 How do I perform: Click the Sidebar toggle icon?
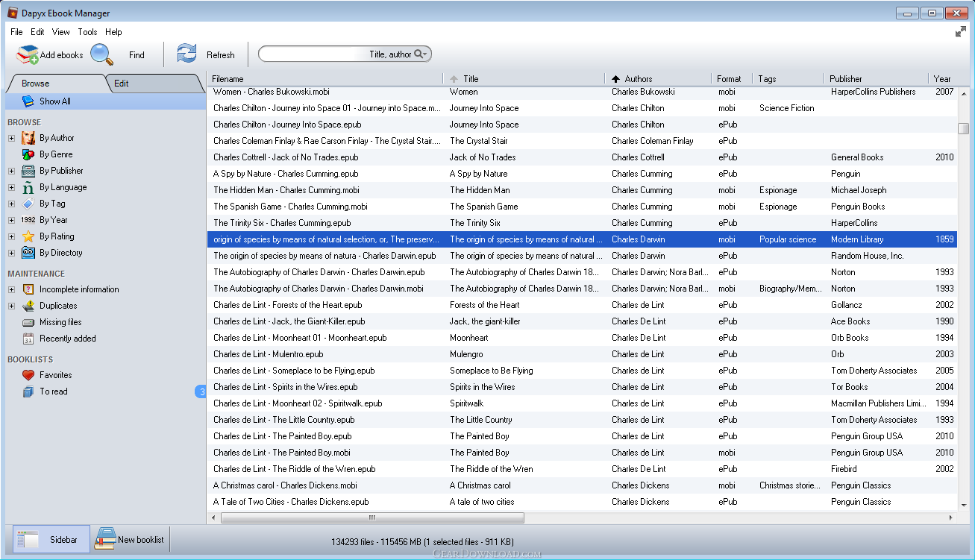point(28,539)
